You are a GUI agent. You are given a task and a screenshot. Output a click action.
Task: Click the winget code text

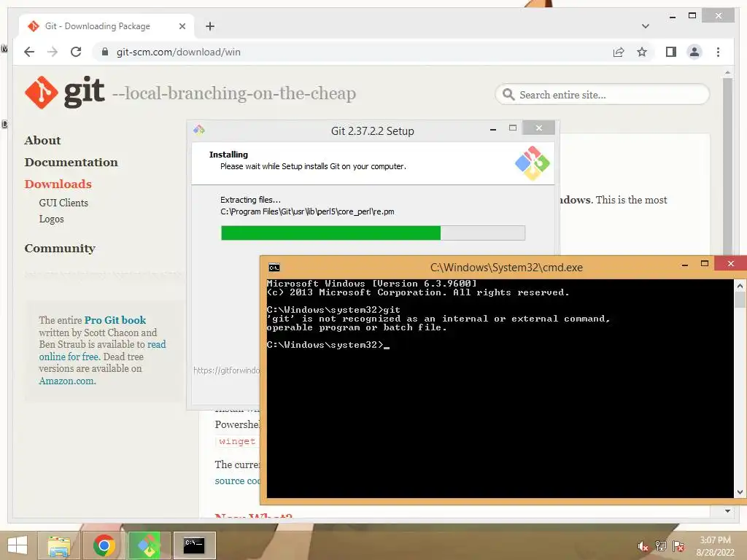click(x=237, y=441)
